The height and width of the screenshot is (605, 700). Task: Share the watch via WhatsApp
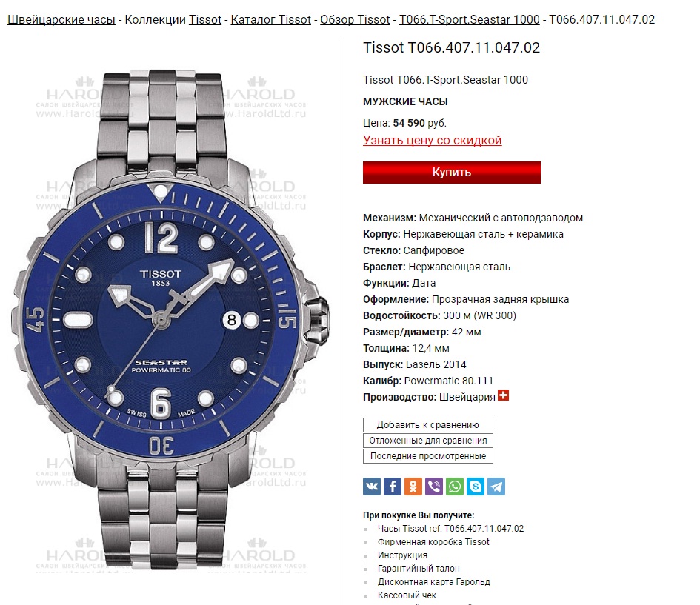tap(455, 487)
